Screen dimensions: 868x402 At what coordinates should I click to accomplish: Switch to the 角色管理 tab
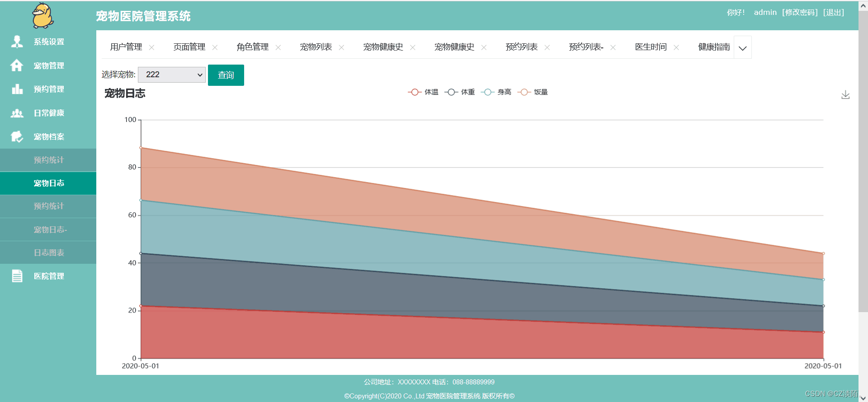tap(253, 47)
